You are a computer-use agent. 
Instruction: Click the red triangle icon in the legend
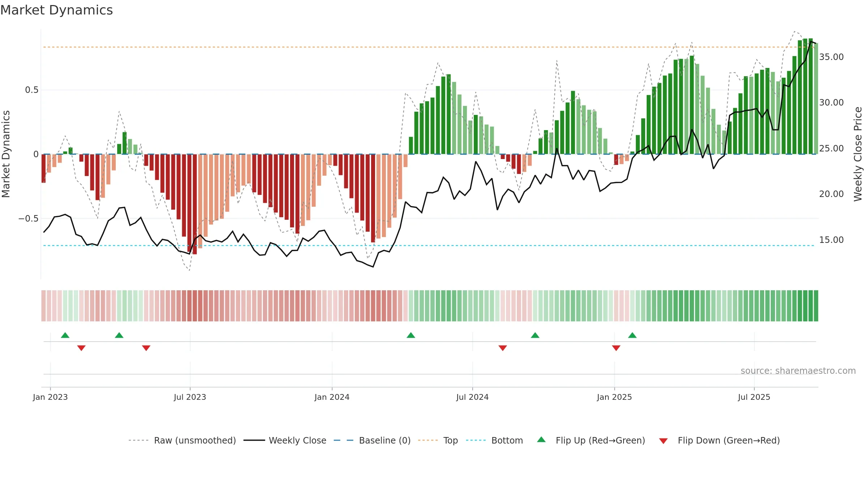click(x=663, y=441)
